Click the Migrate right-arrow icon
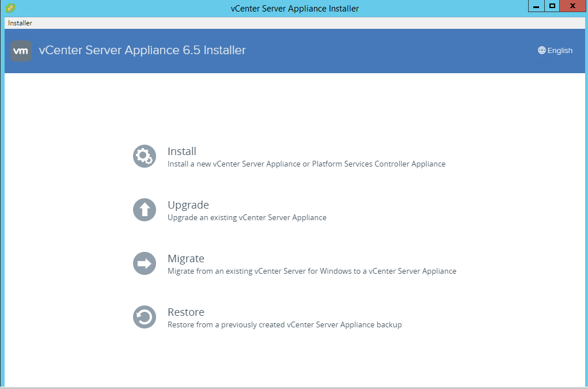The width and height of the screenshot is (588, 389). (x=145, y=263)
